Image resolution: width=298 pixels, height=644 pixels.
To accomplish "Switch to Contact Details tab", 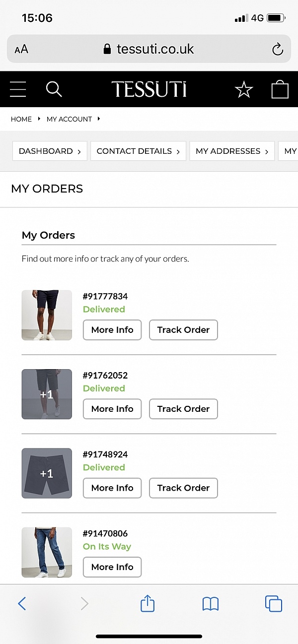I will (x=138, y=151).
